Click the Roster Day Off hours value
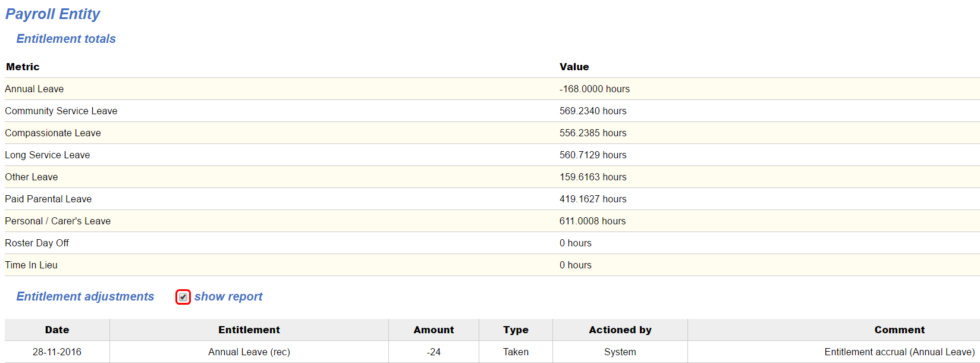The image size is (980, 363). (x=576, y=243)
